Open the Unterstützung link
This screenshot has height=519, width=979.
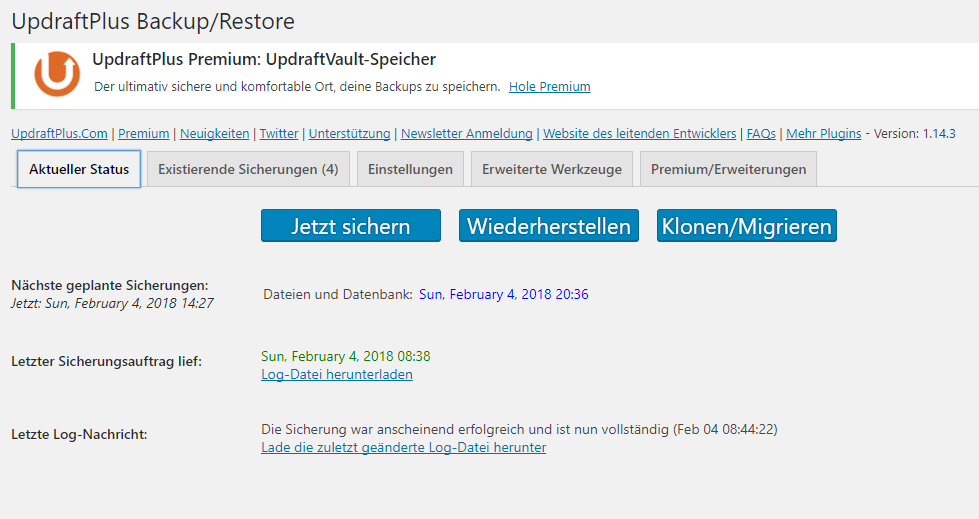[x=350, y=134]
